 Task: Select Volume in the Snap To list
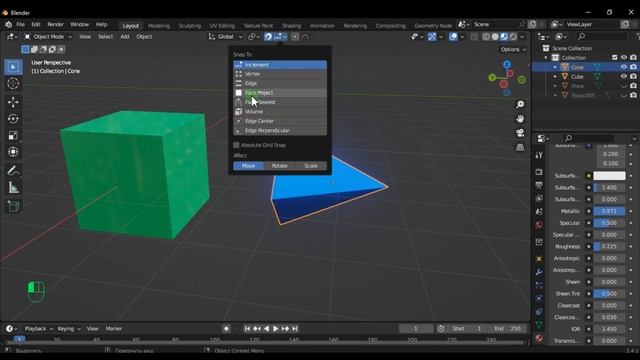280,112
